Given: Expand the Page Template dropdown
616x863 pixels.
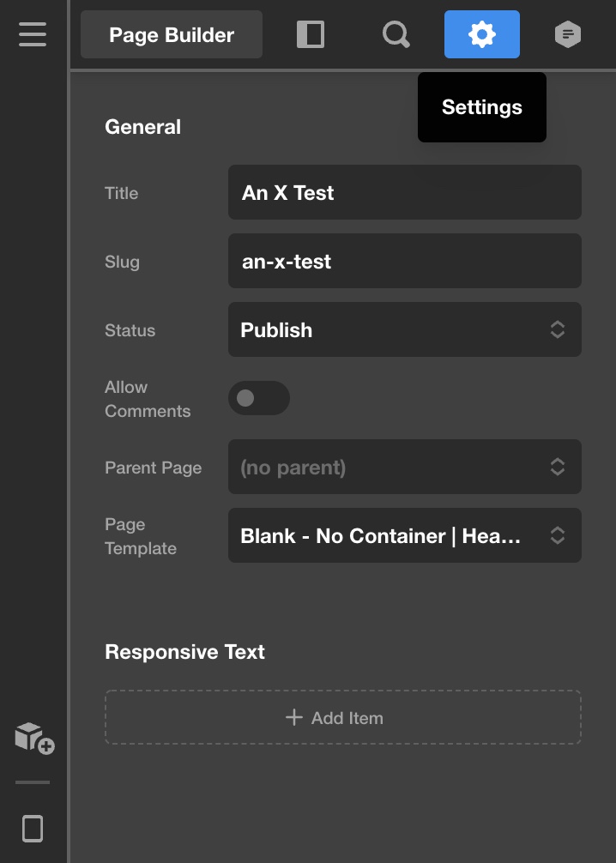Looking at the screenshot, I should [x=405, y=535].
